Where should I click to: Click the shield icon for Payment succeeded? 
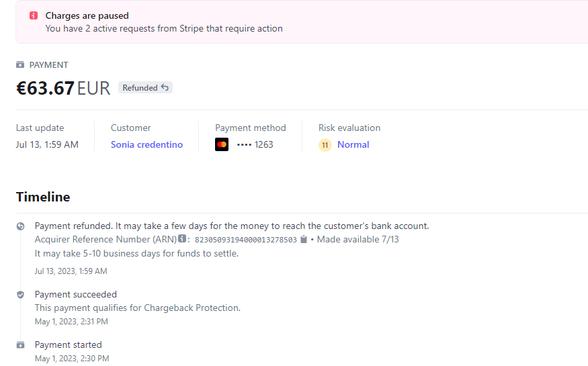point(20,295)
